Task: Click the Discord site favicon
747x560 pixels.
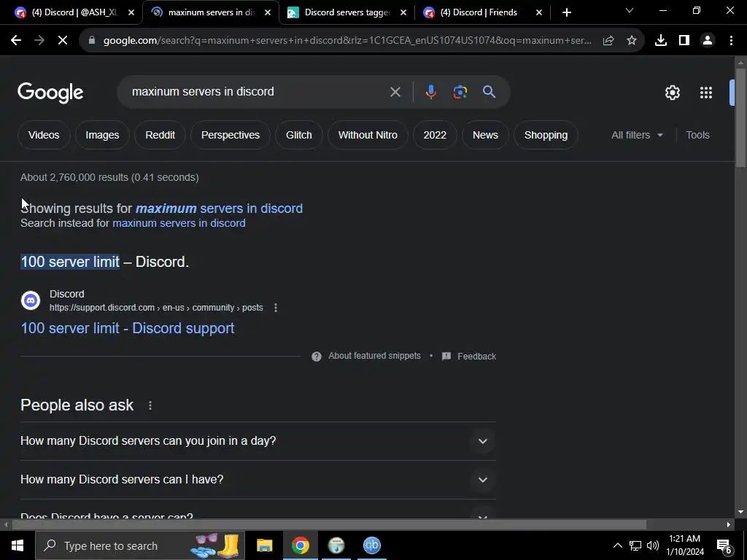Action: pyautogui.click(x=31, y=300)
